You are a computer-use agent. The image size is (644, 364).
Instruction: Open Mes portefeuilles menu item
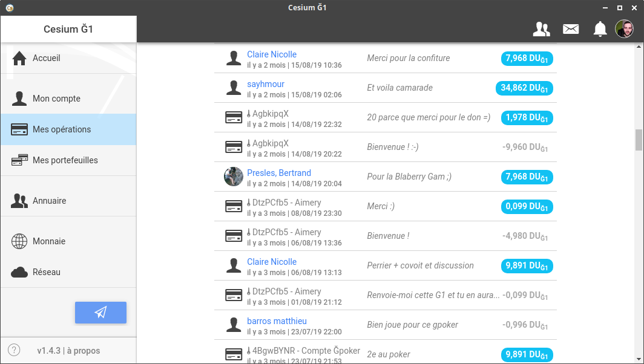68,160
